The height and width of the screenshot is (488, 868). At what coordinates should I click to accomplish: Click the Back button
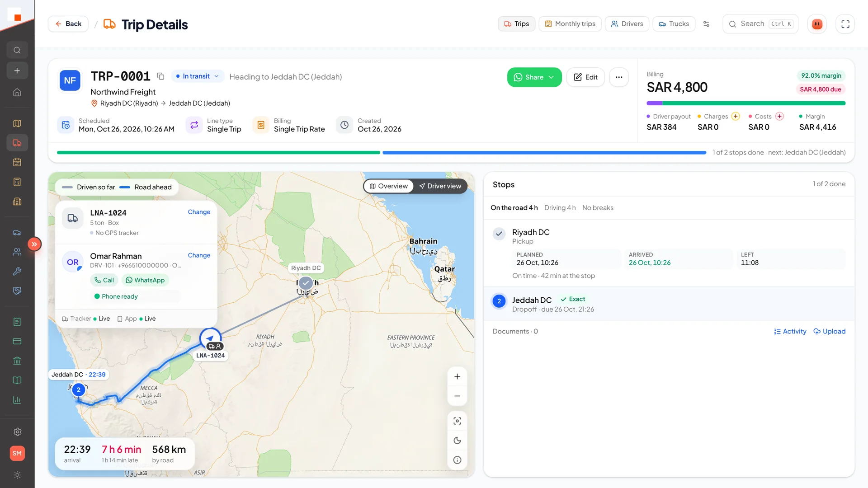click(x=68, y=24)
